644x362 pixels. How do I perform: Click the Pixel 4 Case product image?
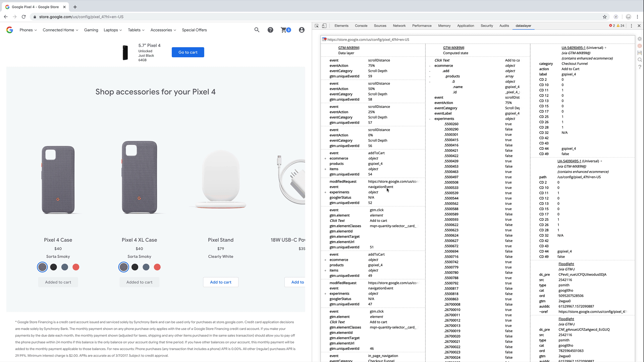[x=58, y=180]
